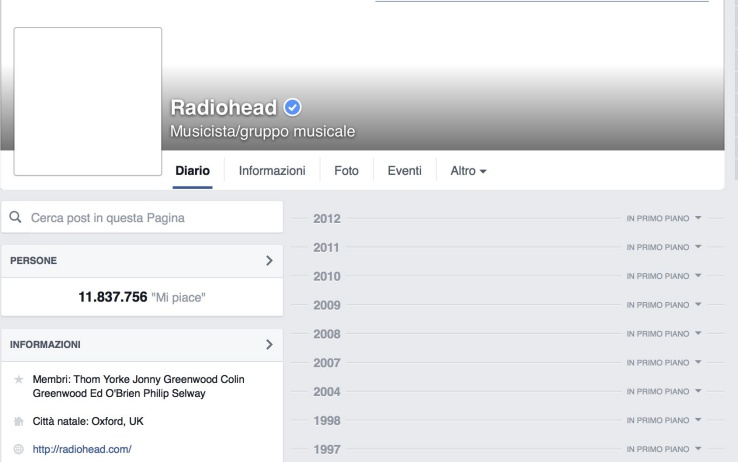Image resolution: width=738 pixels, height=462 pixels.
Task: Open 'In primo piano' dropdown for 2009
Action: point(664,305)
